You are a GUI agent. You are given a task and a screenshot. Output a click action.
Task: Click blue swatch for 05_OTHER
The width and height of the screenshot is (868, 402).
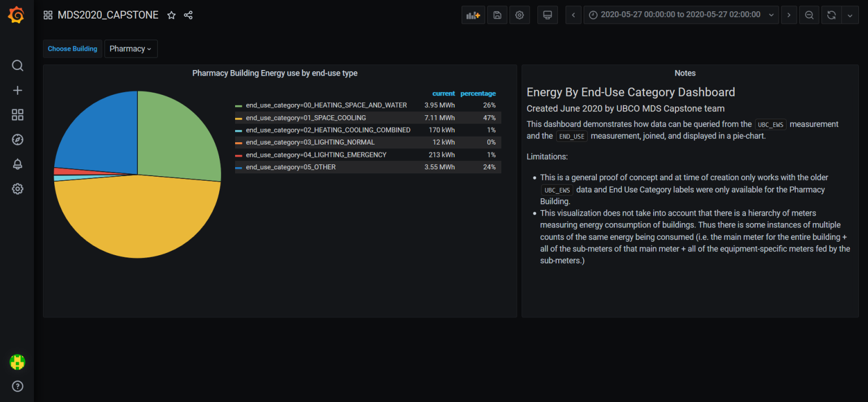coord(238,168)
